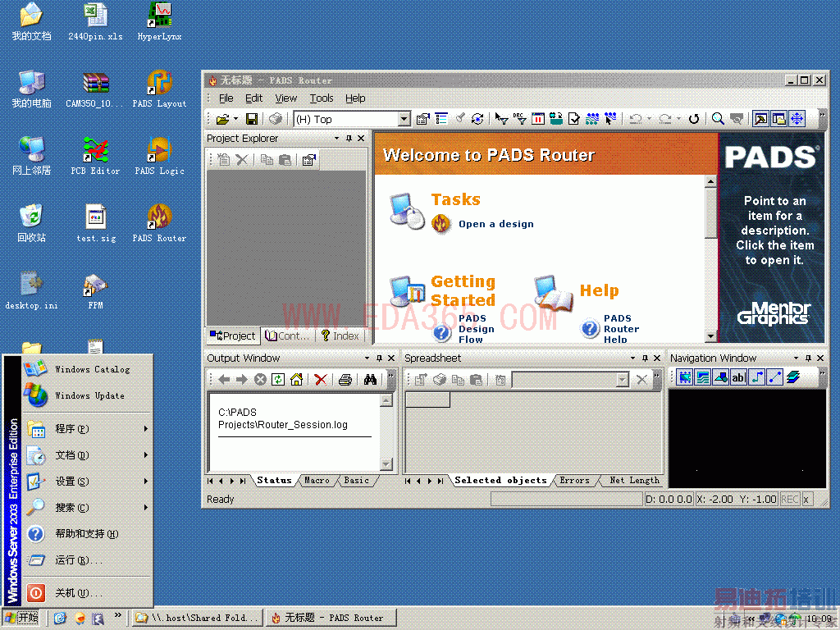The height and width of the screenshot is (630, 840).
Task: Toggle the shapes display button in Navigation Window
Action: (721, 377)
